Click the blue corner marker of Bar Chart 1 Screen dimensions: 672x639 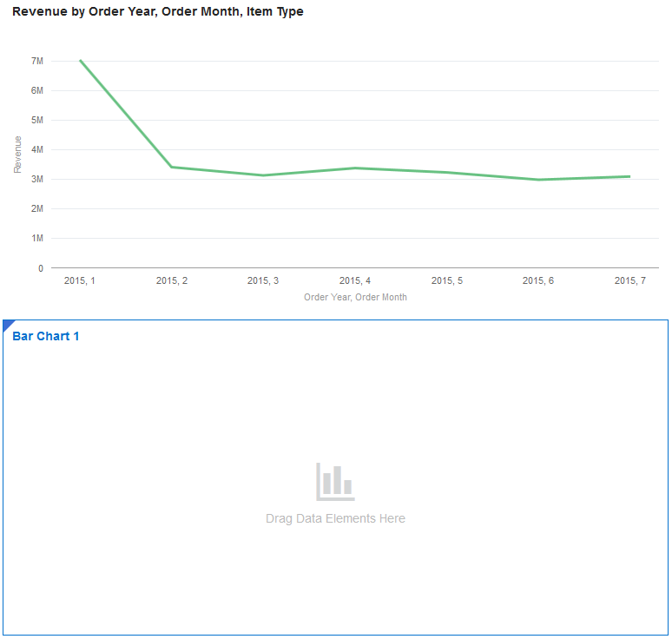8,325
